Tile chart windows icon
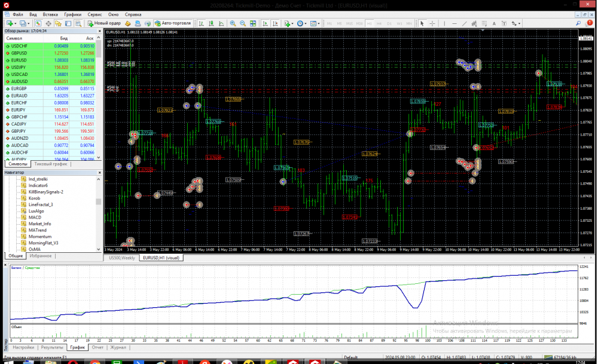The height and width of the screenshot is (364, 598). pos(253,23)
